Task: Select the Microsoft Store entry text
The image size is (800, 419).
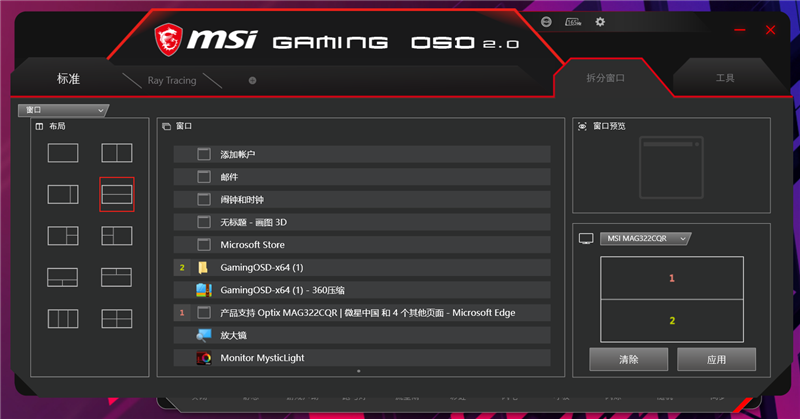Action: (253, 245)
